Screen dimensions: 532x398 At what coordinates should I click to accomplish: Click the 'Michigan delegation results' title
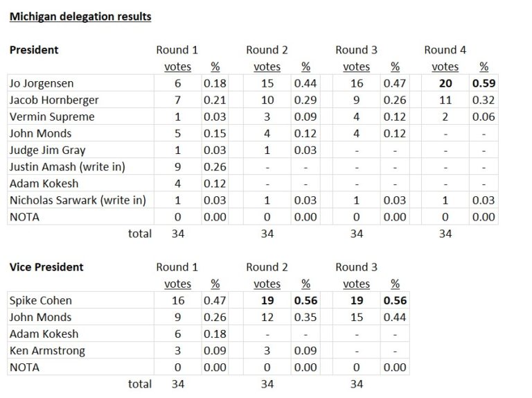80,16
